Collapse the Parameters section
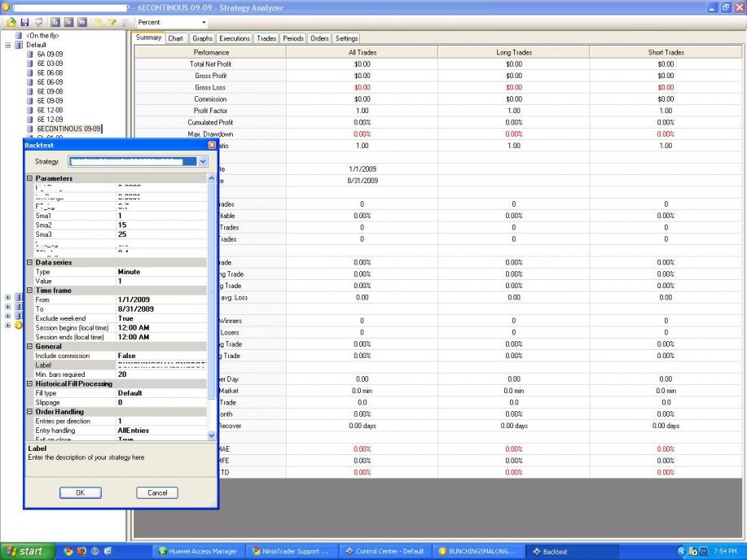 [x=29, y=178]
